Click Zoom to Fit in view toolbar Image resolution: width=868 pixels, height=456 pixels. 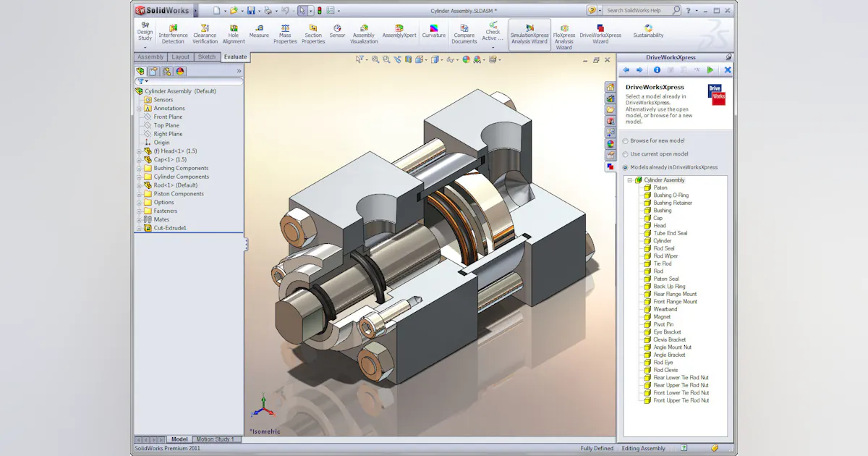pos(375,60)
